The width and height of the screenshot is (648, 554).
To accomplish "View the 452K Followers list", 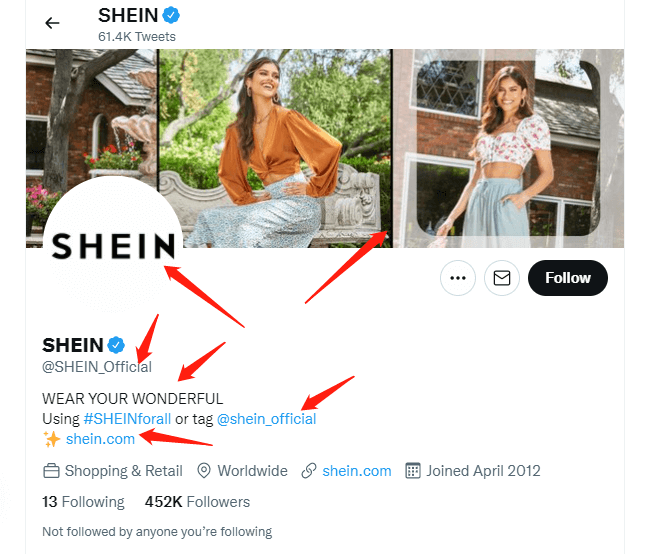I will [x=197, y=501].
